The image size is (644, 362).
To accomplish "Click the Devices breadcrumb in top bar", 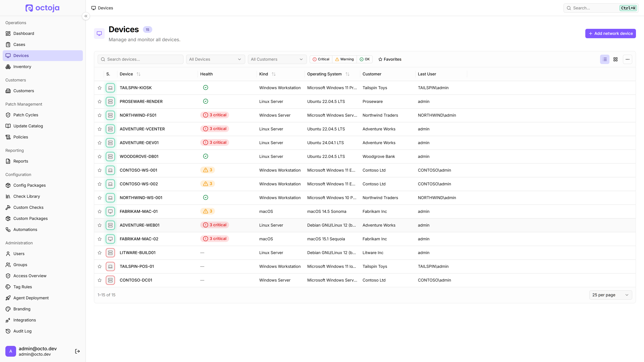I will click(102, 8).
